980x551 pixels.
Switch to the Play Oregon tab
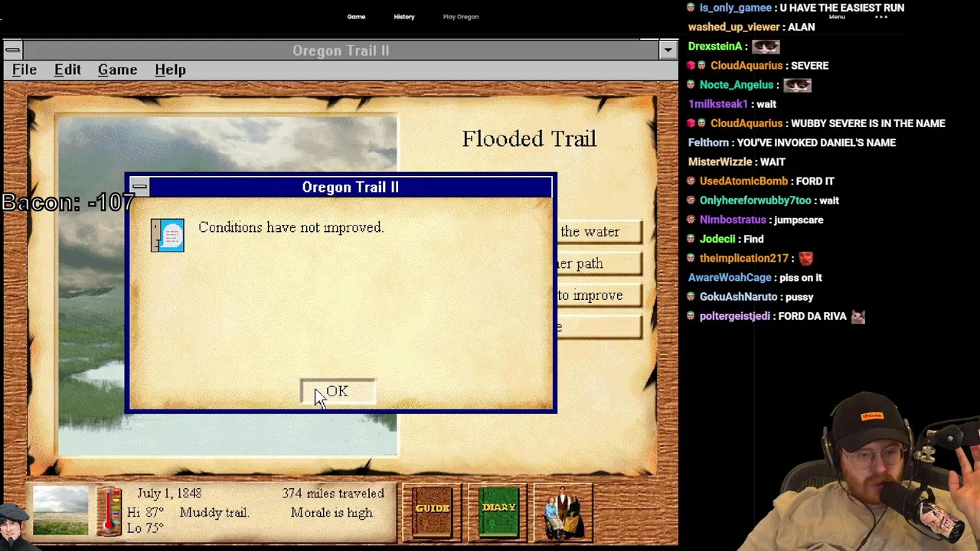click(461, 17)
